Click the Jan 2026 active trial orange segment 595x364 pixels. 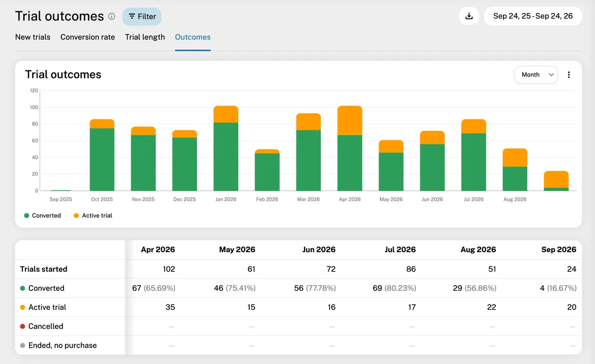click(226, 114)
